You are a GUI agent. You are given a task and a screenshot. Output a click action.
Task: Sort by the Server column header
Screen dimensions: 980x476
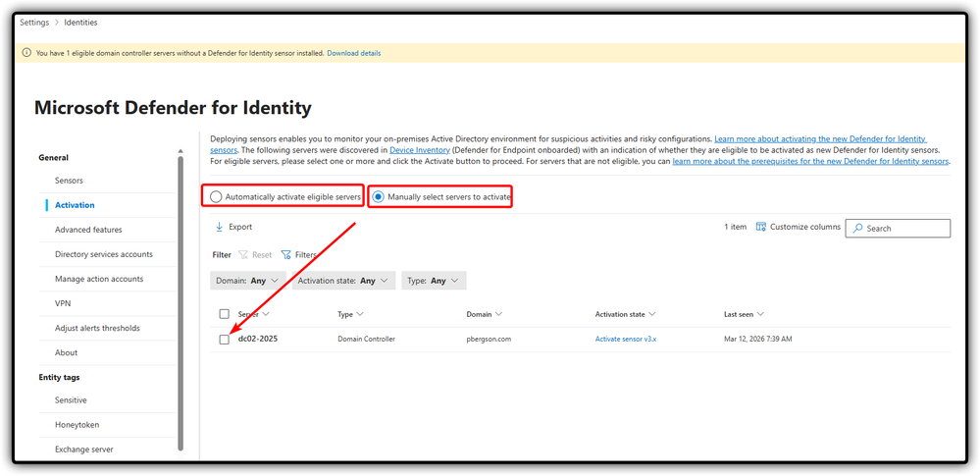click(x=253, y=314)
